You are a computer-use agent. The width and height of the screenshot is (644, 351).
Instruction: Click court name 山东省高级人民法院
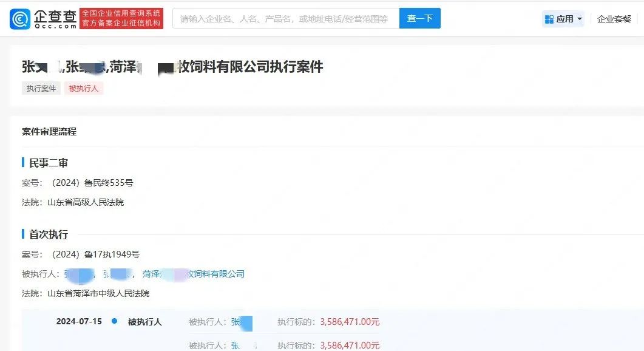pos(86,202)
